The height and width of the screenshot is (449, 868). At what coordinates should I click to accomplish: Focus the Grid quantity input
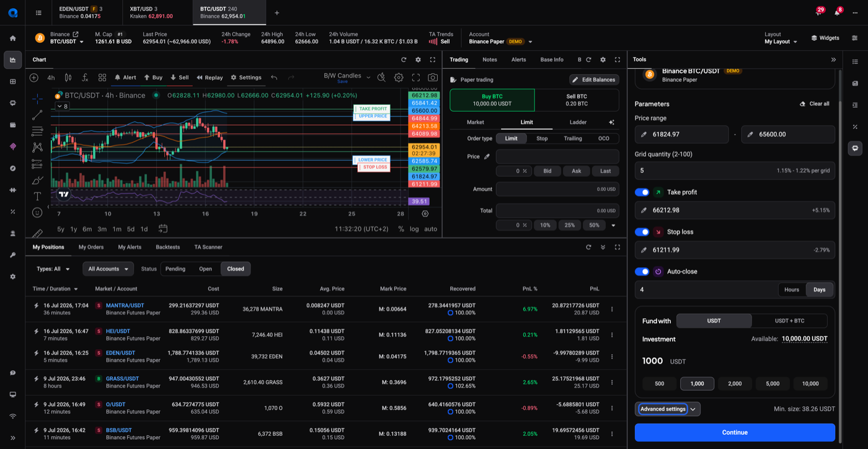[735, 171]
